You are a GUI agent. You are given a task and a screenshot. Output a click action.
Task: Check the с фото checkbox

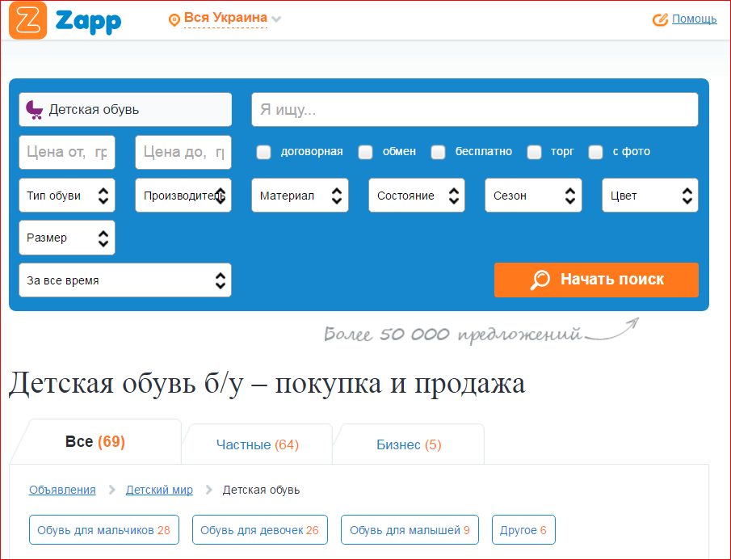point(595,152)
